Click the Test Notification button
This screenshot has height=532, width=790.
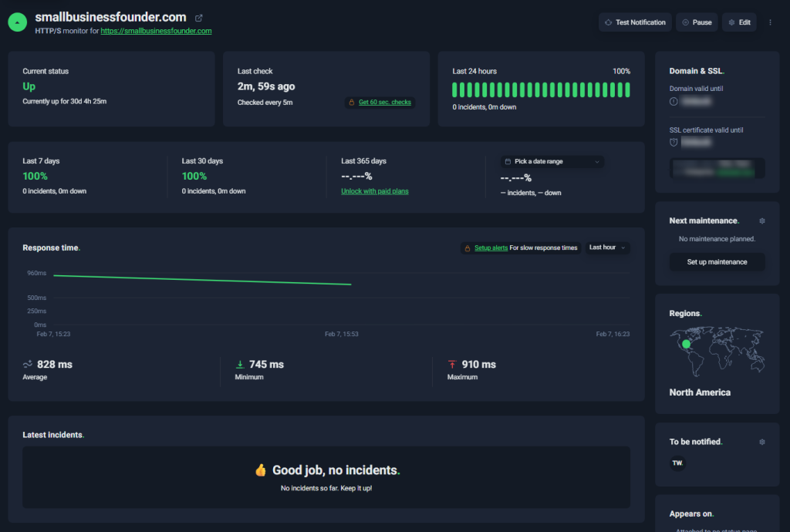635,22
